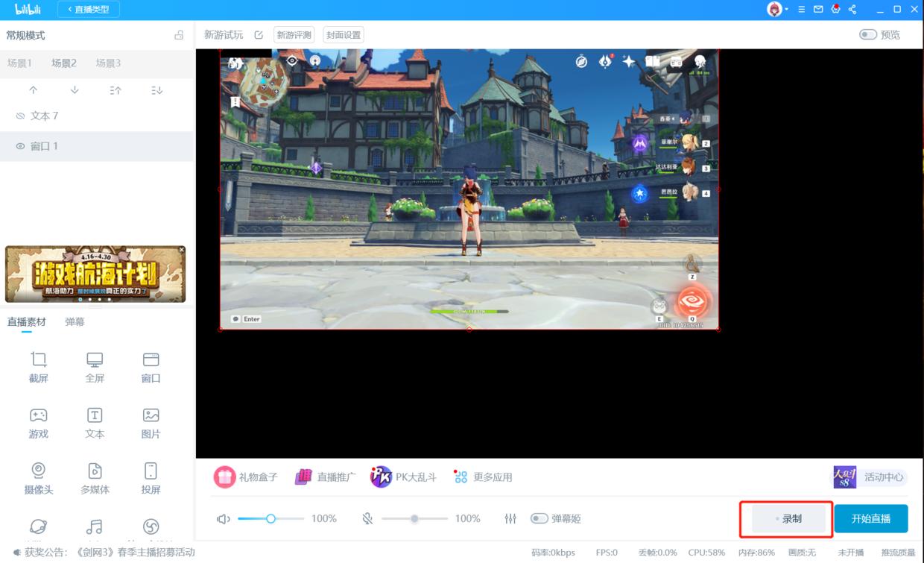The width and height of the screenshot is (924, 563).
Task: Adjust the speaker volume slider
Action: tap(271, 518)
